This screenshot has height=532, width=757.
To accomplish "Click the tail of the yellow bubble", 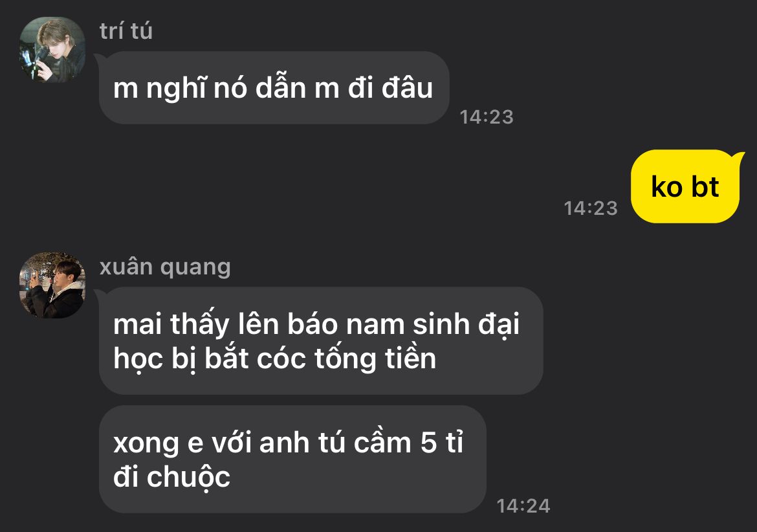I will [739, 157].
